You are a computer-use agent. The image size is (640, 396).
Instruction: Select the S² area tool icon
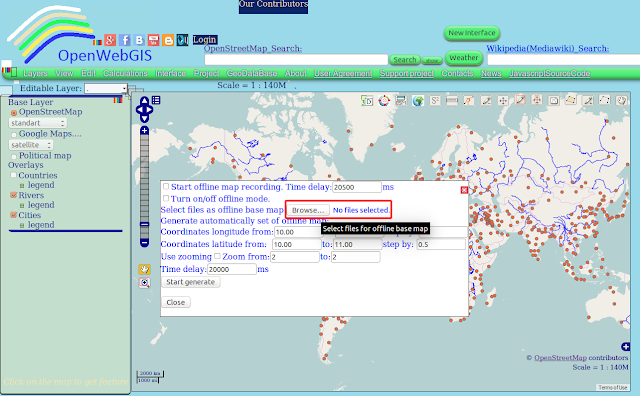(435, 100)
